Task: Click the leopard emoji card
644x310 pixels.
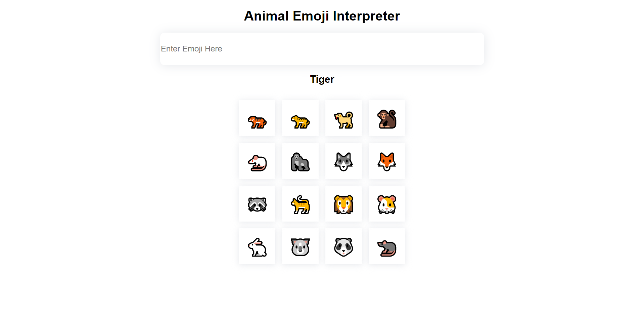Action: [x=300, y=118]
